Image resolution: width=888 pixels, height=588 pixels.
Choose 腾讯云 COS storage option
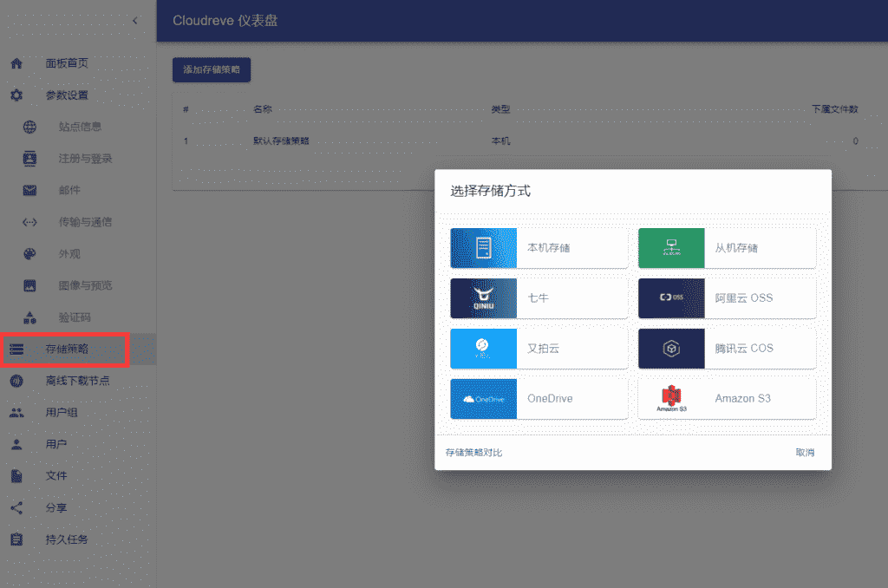click(728, 349)
